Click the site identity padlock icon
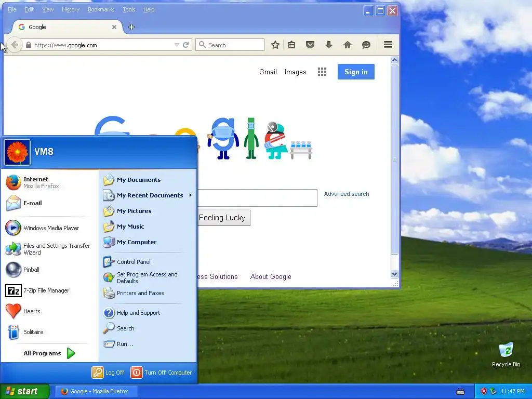The image size is (532, 399). 29,45
